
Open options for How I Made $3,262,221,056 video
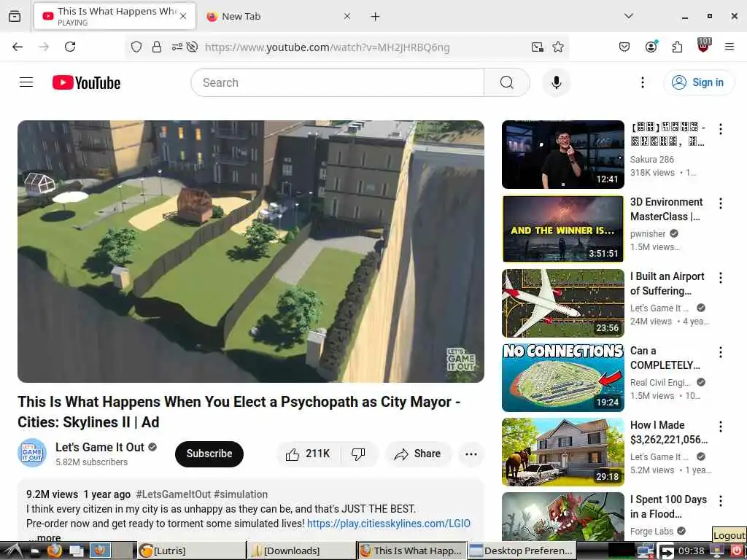[720, 426]
